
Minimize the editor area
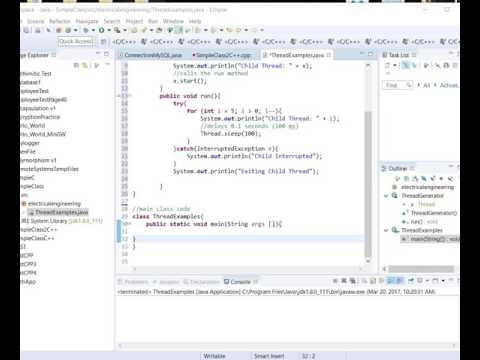coord(362,54)
